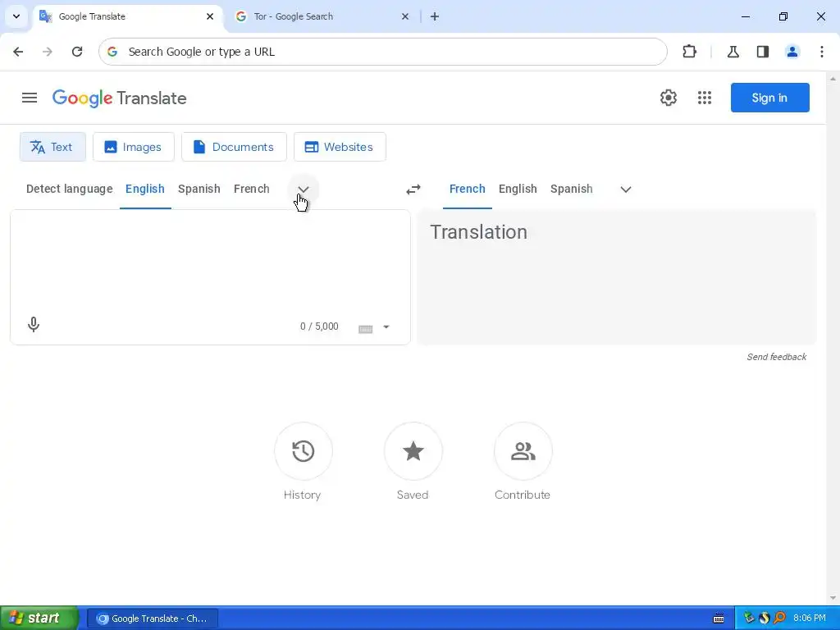This screenshot has height=630, width=840.
Task: Open Chrome extensions puzzle icon
Action: click(689, 52)
